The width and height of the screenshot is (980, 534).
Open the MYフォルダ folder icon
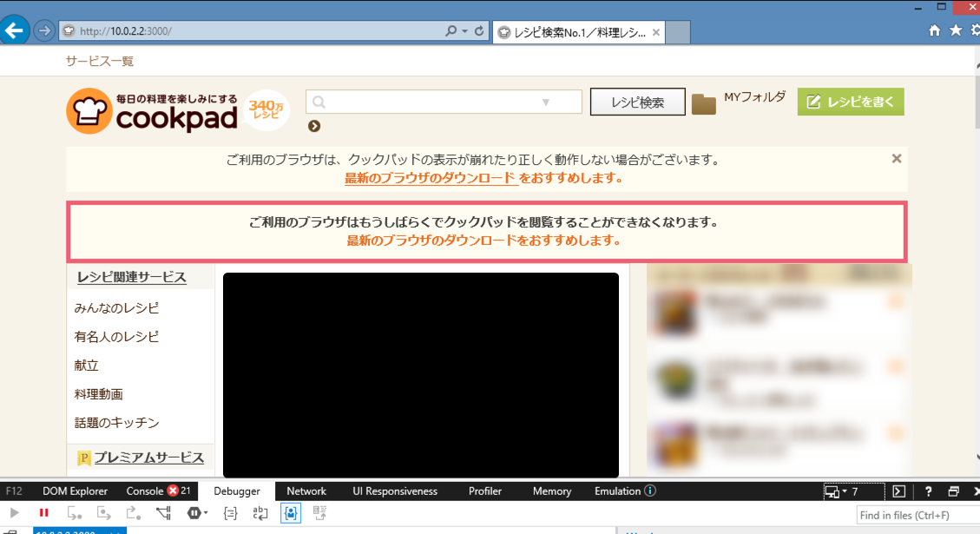click(x=704, y=104)
